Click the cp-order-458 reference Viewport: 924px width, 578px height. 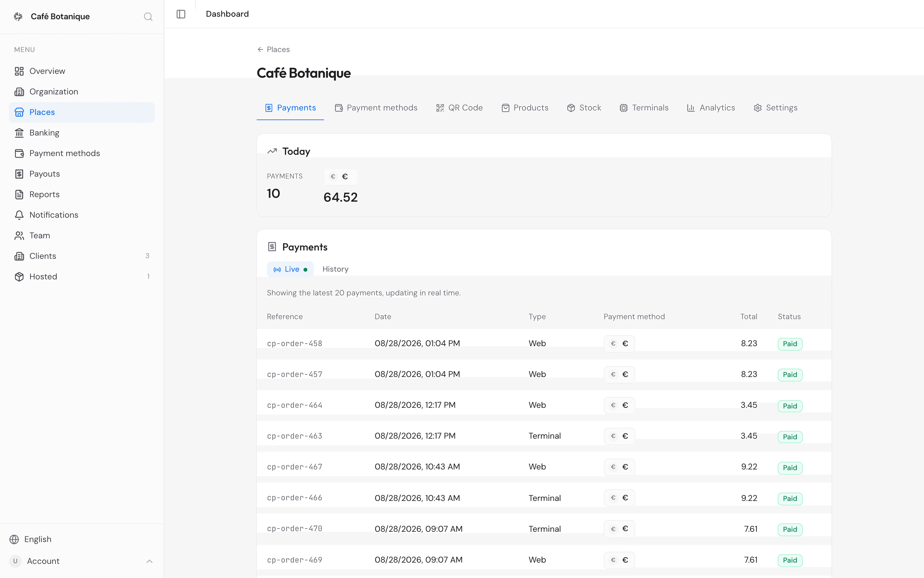coord(295,344)
